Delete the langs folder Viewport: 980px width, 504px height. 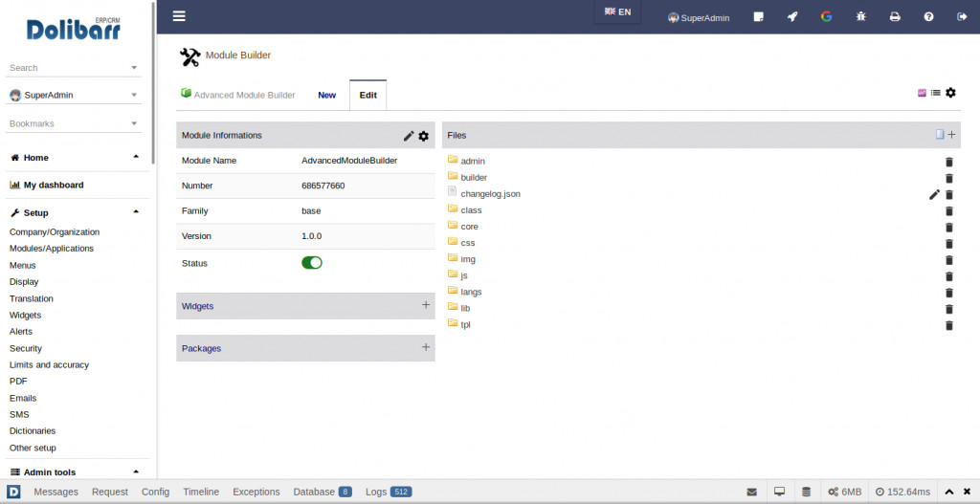click(x=949, y=293)
